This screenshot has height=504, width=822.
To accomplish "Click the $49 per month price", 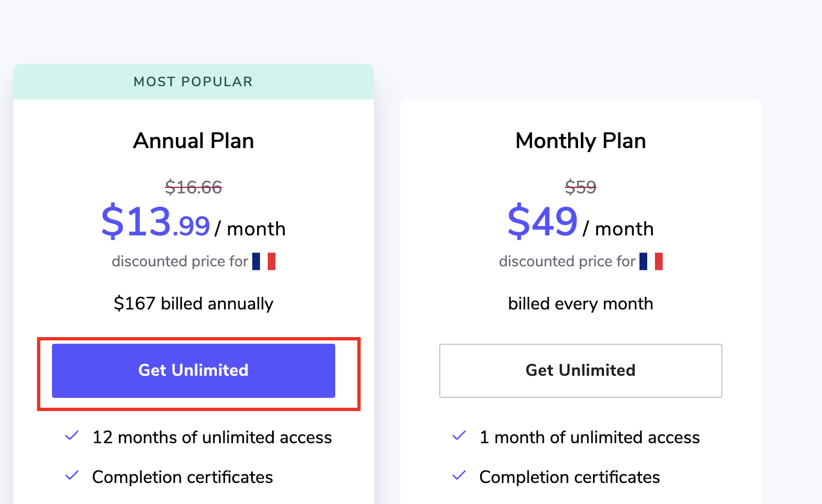I will pos(581,222).
